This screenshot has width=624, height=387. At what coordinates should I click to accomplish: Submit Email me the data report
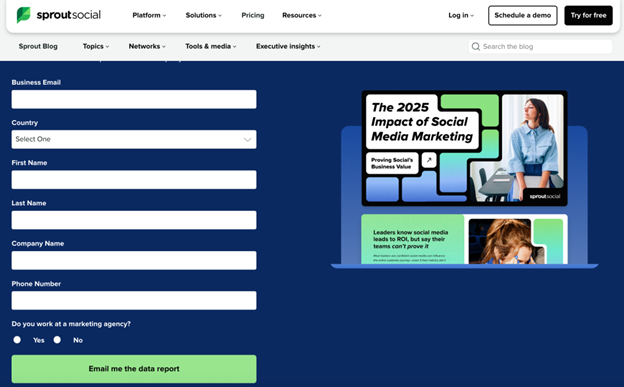tap(134, 369)
